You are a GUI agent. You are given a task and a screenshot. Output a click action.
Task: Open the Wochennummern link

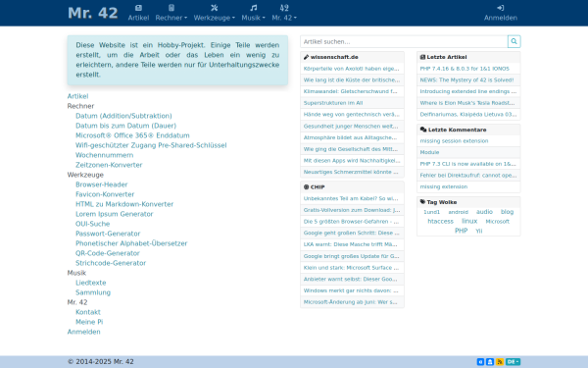coord(104,155)
